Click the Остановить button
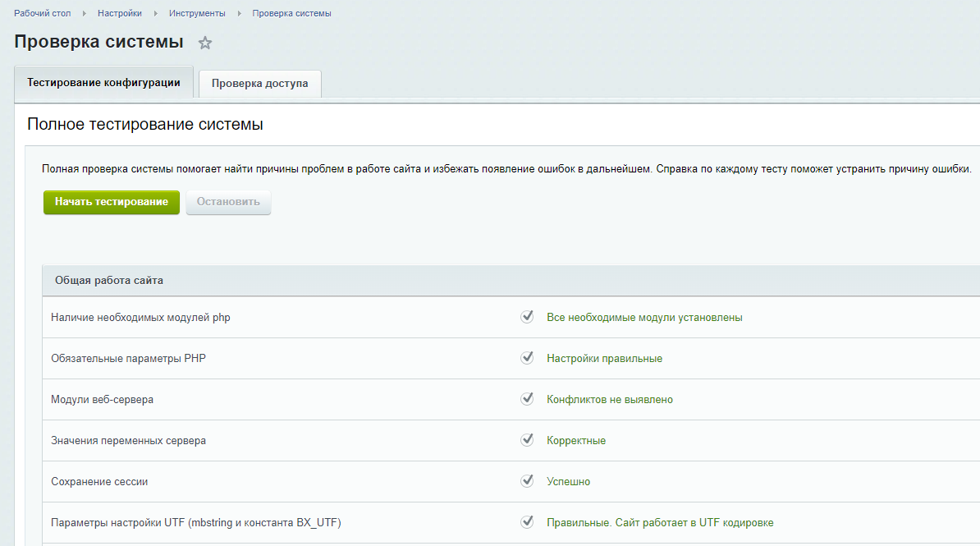This screenshot has height=546, width=980. (228, 202)
